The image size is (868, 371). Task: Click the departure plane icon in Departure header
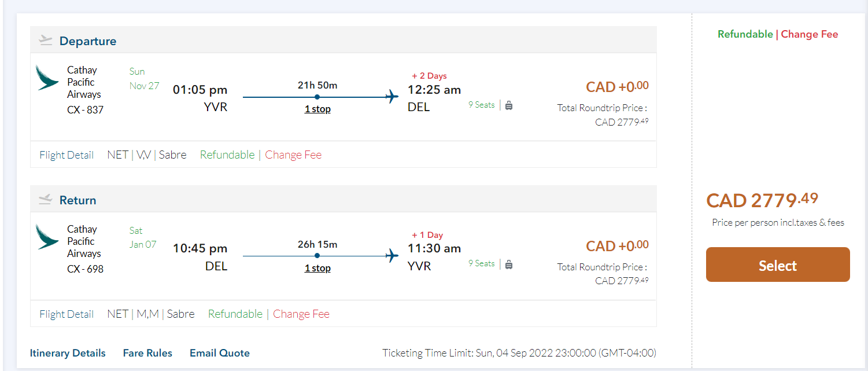[x=45, y=40]
